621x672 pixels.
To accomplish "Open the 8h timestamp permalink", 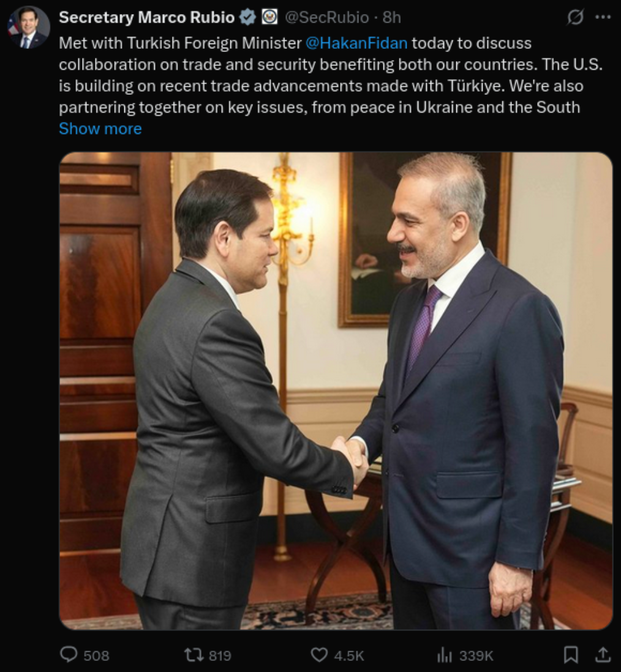I will pos(391,18).
